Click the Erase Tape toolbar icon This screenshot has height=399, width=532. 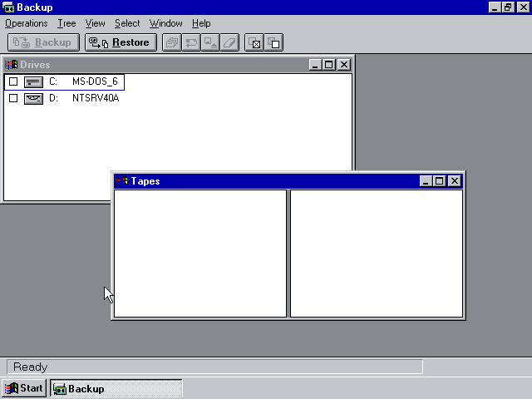(x=229, y=42)
